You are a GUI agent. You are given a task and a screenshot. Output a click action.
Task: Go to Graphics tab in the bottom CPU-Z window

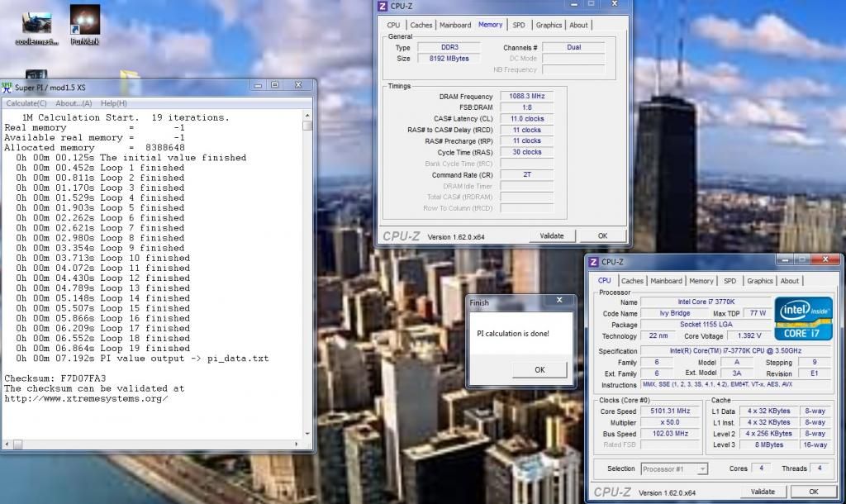[x=759, y=281]
